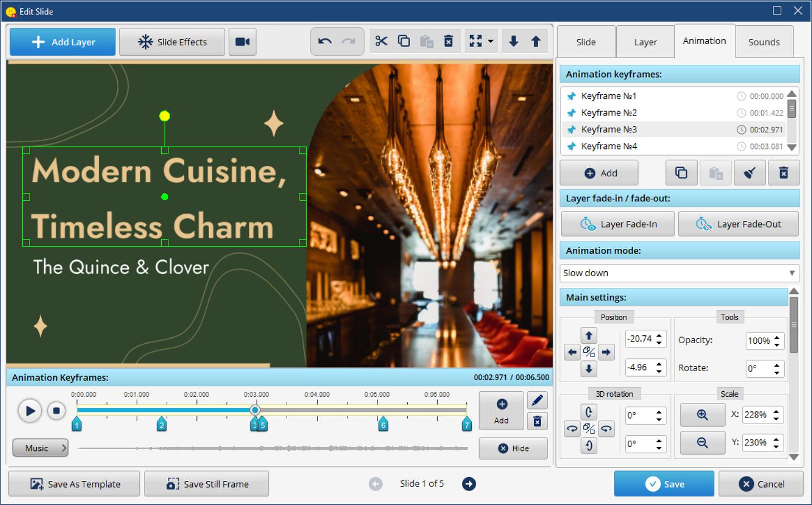Open the Layer tab
Image resolution: width=812 pixels, height=505 pixels.
pos(645,42)
